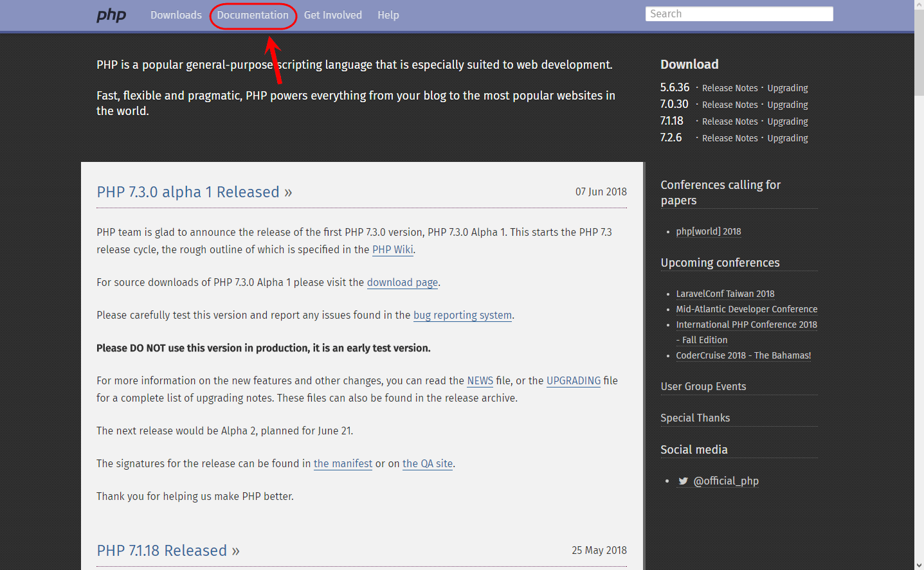The height and width of the screenshot is (570, 924).
Task: Select the Get Involved menu item
Action: [x=333, y=15]
